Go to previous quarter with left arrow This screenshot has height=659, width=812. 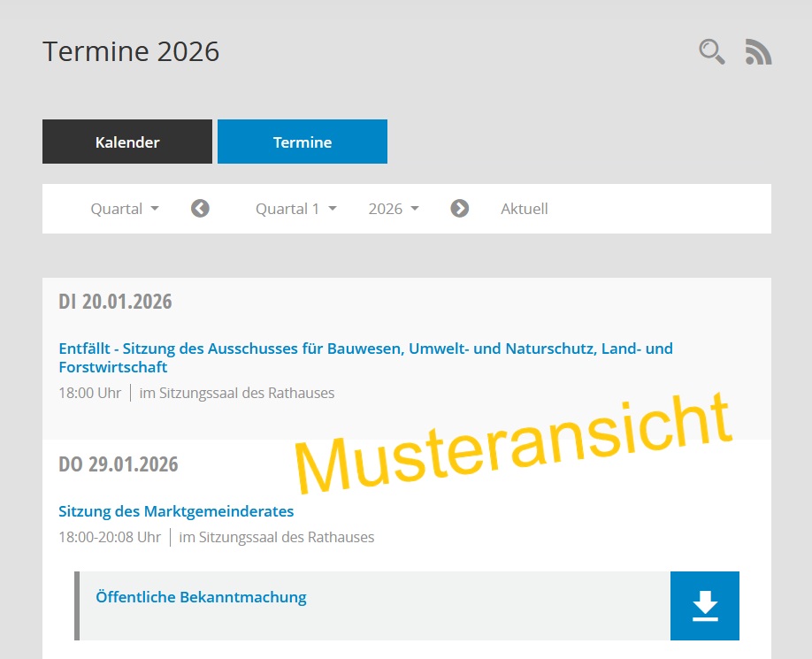point(201,209)
